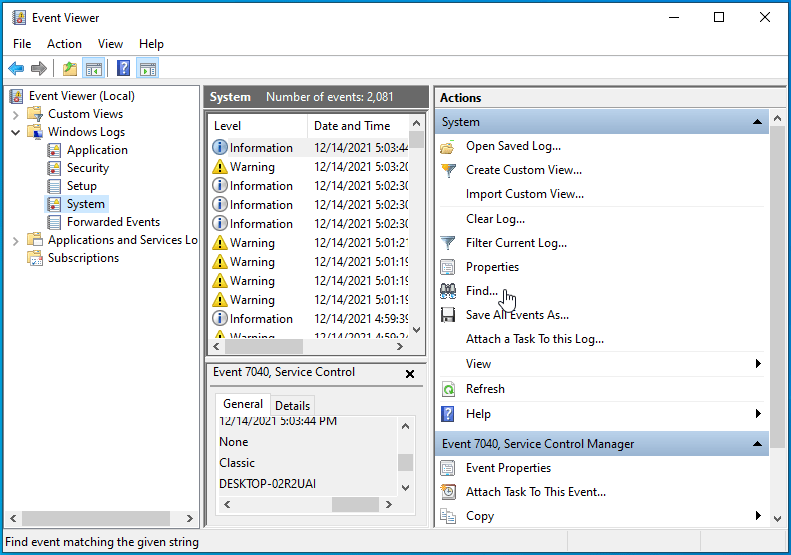Expand the View submenu arrow

pyautogui.click(x=758, y=364)
